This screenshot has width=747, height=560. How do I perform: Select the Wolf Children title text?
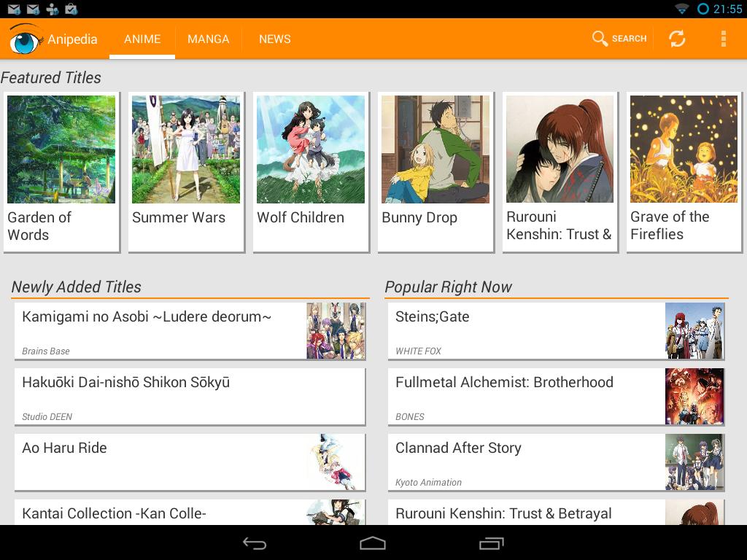click(300, 217)
